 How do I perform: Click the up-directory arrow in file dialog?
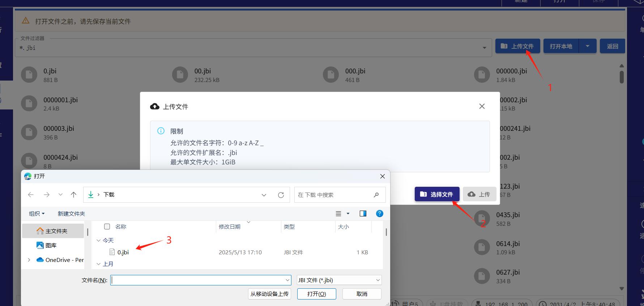[74, 195]
